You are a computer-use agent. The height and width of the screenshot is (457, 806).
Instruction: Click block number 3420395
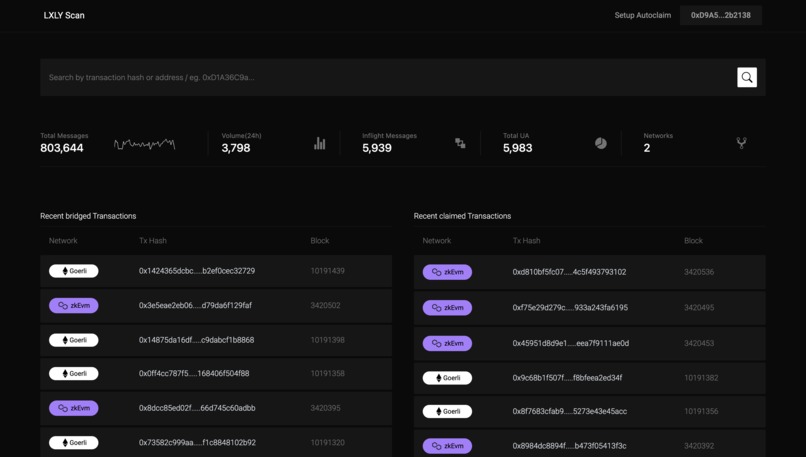pos(325,408)
